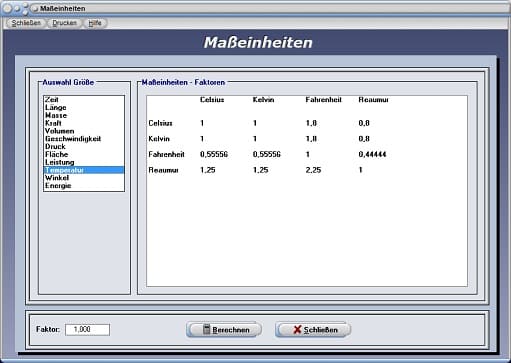Select Länge in the size list
The width and height of the screenshot is (511, 363).
(84, 107)
